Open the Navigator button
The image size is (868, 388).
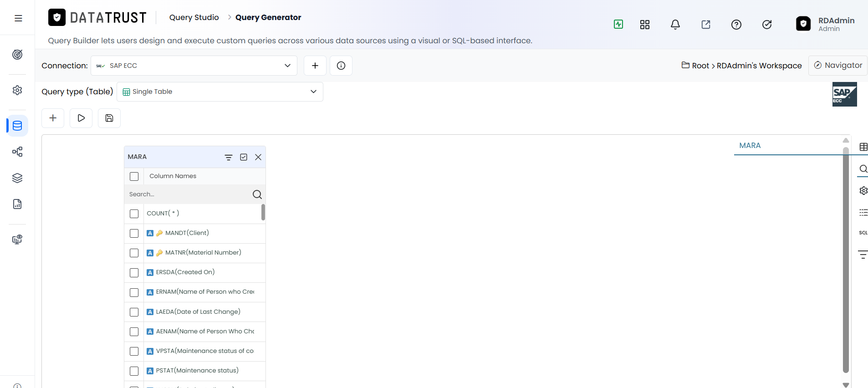pyautogui.click(x=838, y=66)
